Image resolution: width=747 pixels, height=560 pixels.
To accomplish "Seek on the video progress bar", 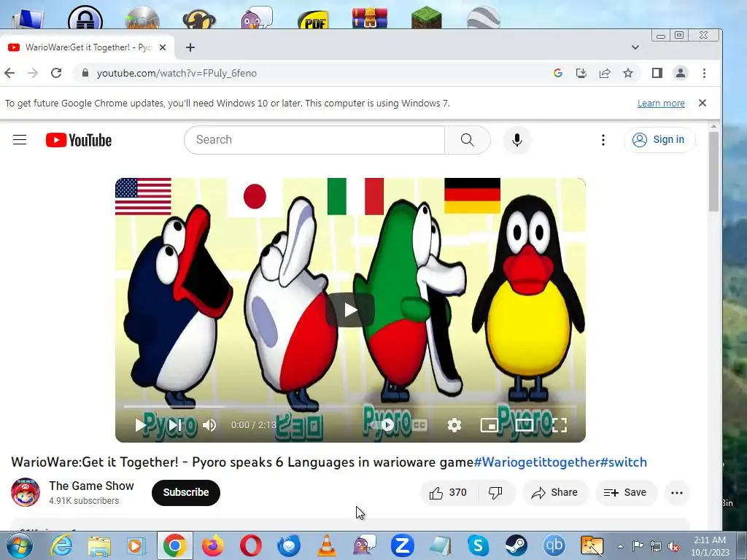I will [x=350, y=407].
